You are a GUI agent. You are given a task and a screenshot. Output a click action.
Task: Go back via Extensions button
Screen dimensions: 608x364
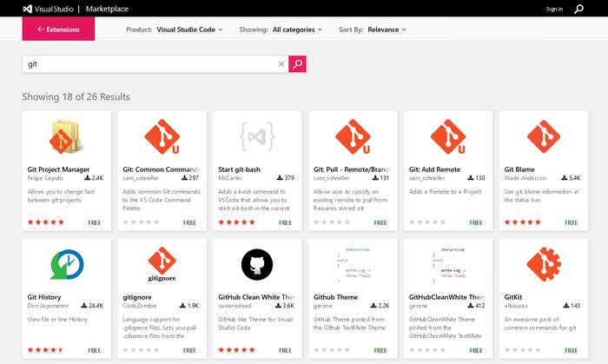pos(58,29)
